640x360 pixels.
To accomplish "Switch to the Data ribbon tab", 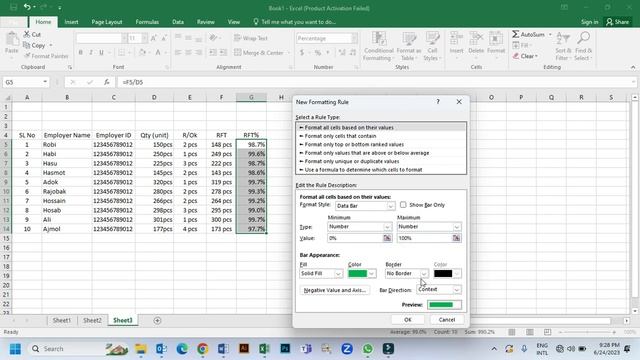I will pyautogui.click(x=178, y=22).
